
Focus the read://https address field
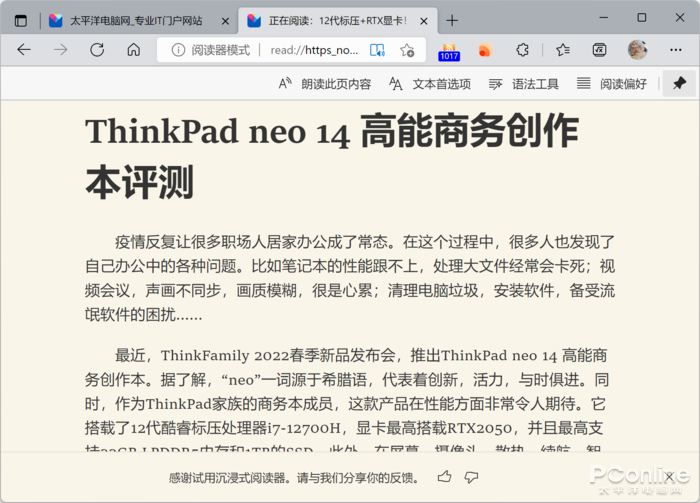coord(314,50)
